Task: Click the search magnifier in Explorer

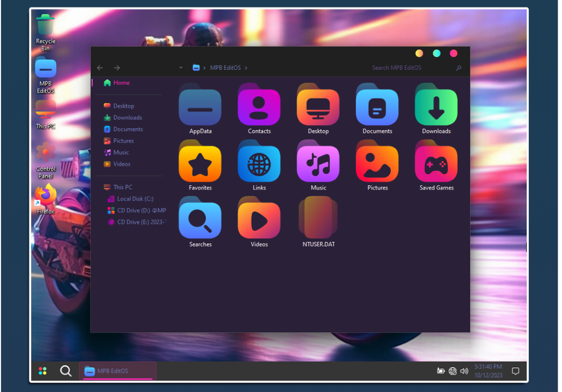Action: click(x=458, y=68)
